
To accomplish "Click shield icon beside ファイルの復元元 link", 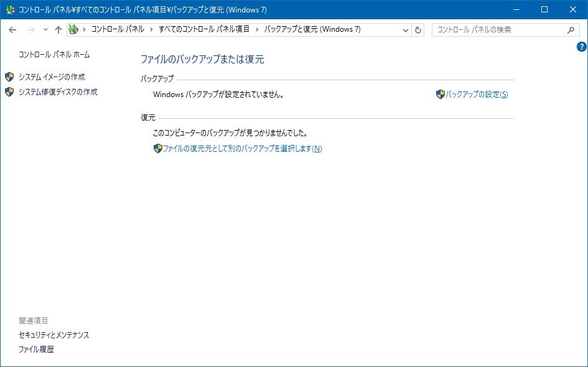I will (x=158, y=149).
